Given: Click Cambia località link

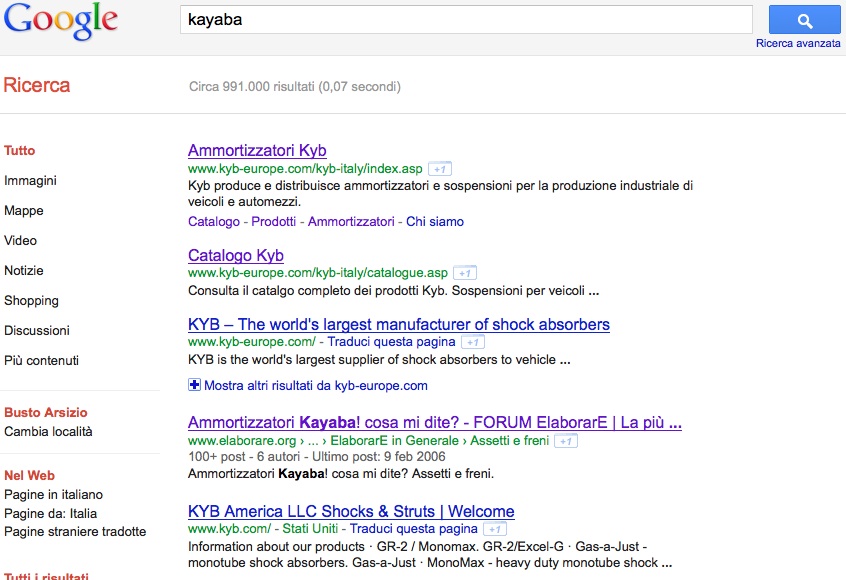Looking at the screenshot, I should pos(48,432).
